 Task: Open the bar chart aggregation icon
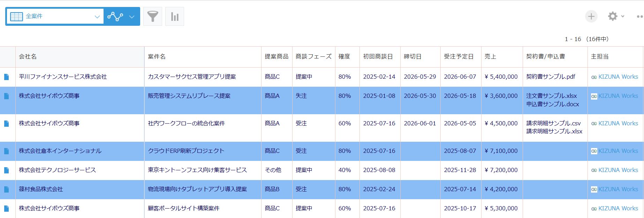[x=175, y=16]
